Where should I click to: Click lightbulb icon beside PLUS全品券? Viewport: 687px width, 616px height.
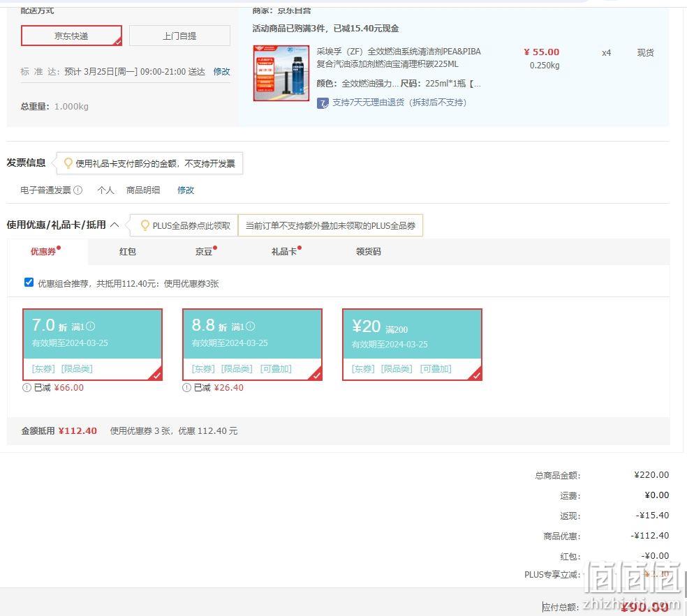(145, 225)
